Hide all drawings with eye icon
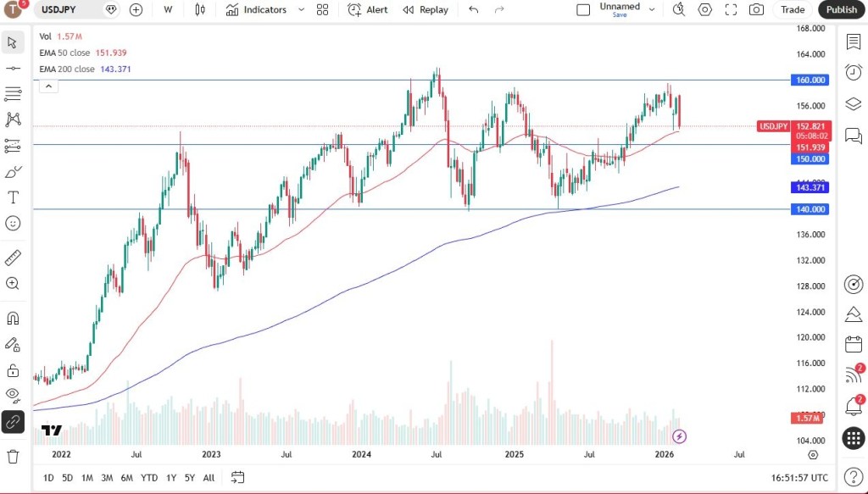The height and width of the screenshot is (494, 868). tap(13, 394)
